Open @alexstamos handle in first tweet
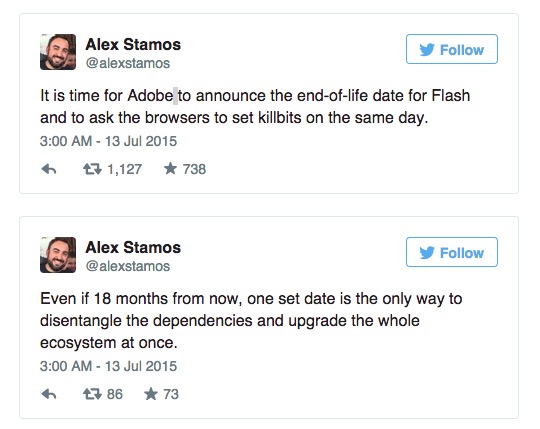This screenshot has width=540, height=429. coord(128,63)
